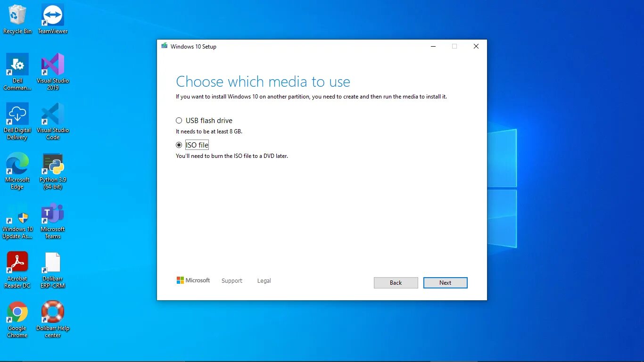644x362 pixels.
Task: Open the Dell Command desktop shortcut
Action: click(17, 72)
